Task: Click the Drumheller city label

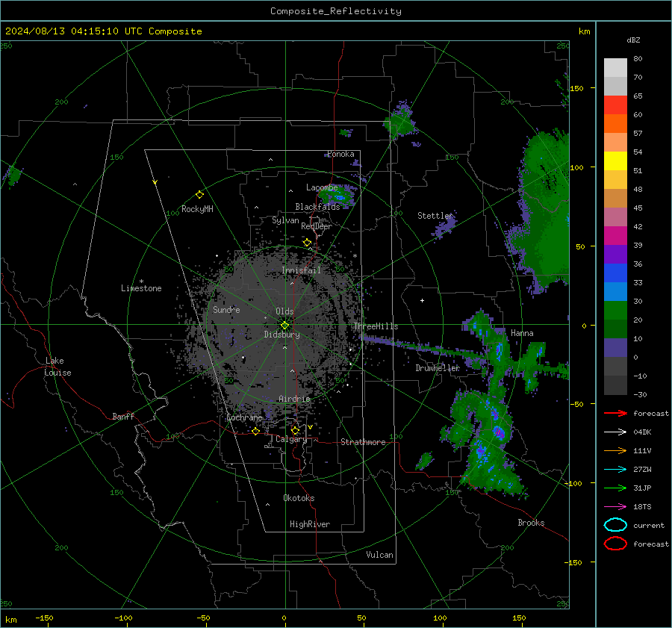Action: [438, 368]
